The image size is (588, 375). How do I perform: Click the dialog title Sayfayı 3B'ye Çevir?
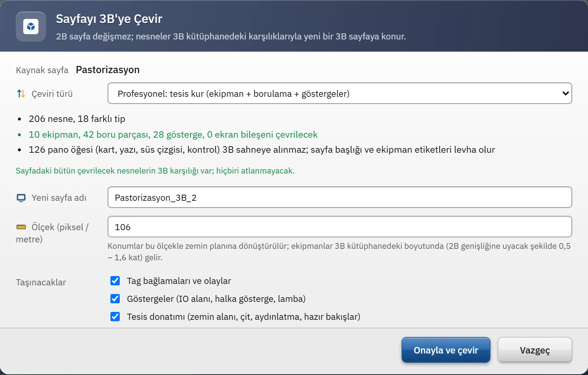(109, 19)
